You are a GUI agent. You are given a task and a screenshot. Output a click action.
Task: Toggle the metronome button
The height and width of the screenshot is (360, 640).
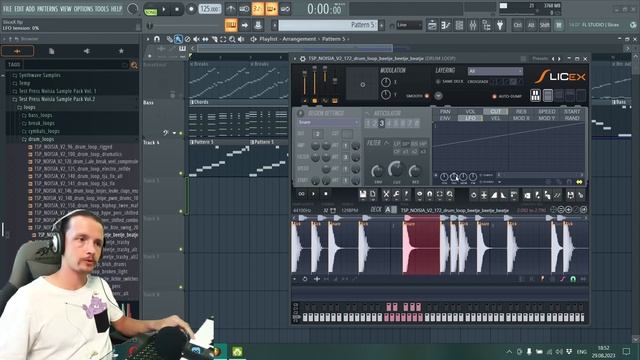[231, 9]
